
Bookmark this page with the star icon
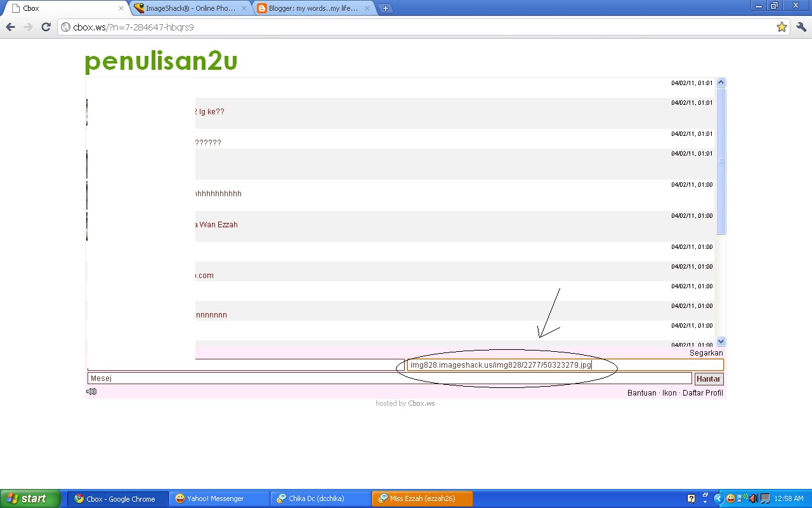point(782,27)
